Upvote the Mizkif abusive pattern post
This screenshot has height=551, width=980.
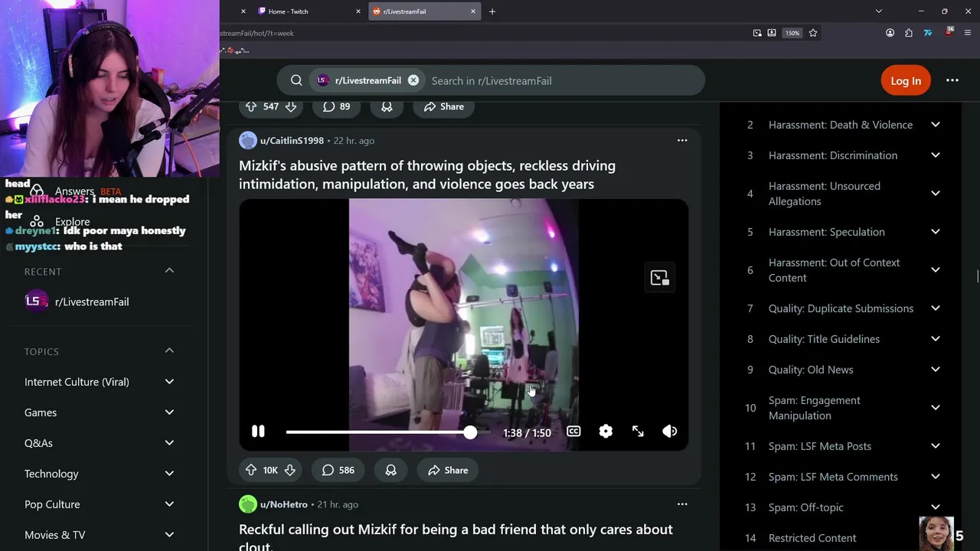pyautogui.click(x=250, y=470)
